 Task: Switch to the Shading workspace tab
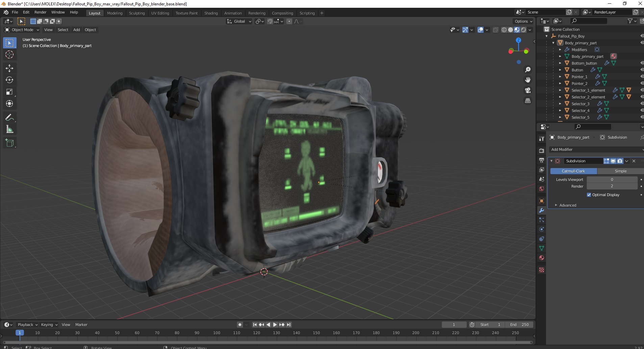coord(211,13)
